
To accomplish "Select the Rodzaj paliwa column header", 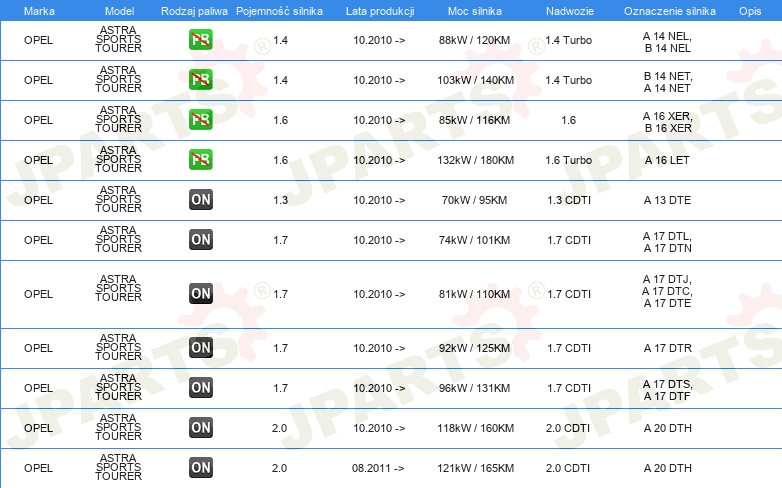I will [194, 11].
